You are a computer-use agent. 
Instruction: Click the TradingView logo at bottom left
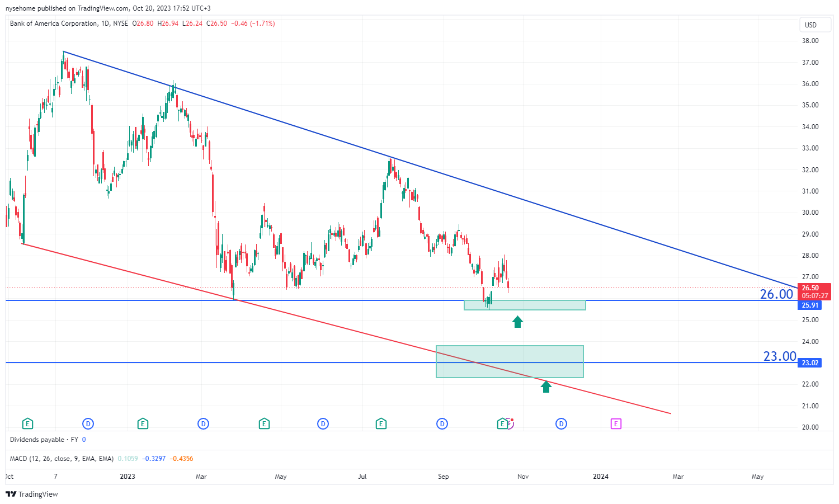coord(32,494)
